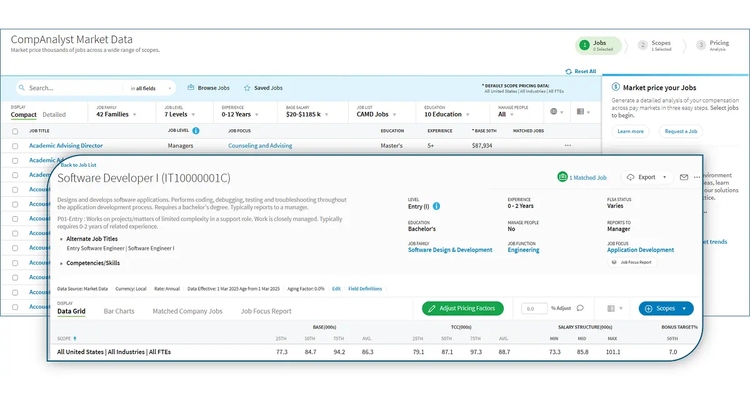The width and height of the screenshot is (750, 406).
Task: Click the 1 Matched Job green icon
Action: [x=562, y=177]
